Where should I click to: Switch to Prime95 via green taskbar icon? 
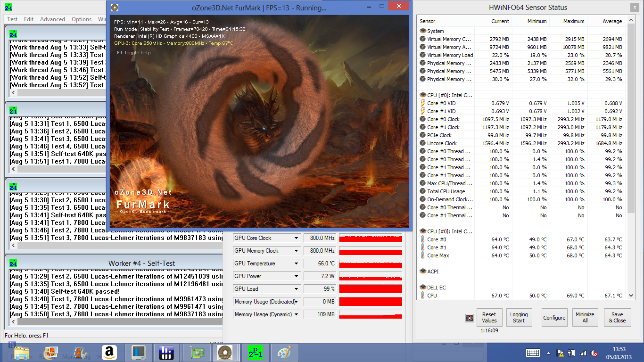tap(255, 353)
